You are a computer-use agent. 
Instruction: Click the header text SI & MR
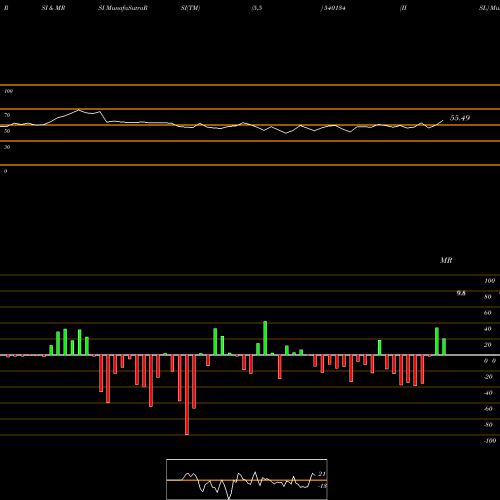pos(53,8)
